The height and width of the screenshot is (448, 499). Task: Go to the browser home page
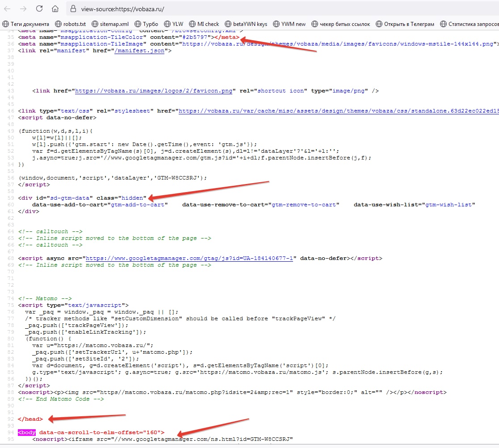pyautogui.click(x=55, y=9)
